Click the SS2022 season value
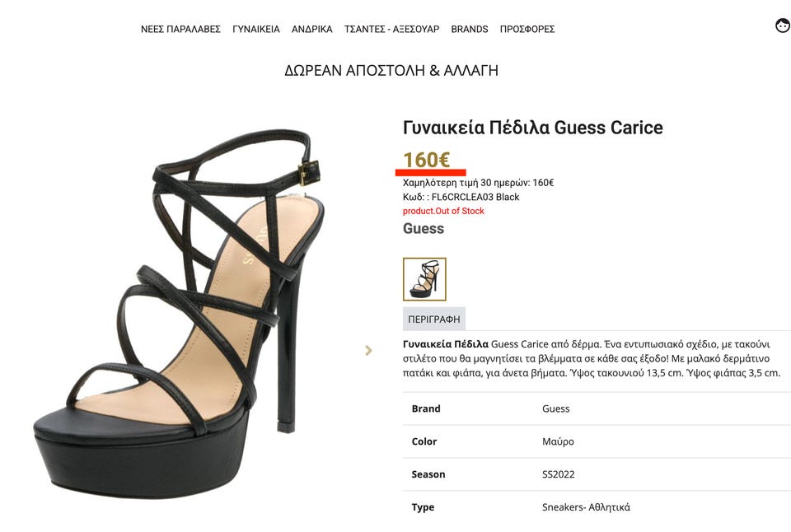This screenshot has height=532, width=791. [x=559, y=474]
